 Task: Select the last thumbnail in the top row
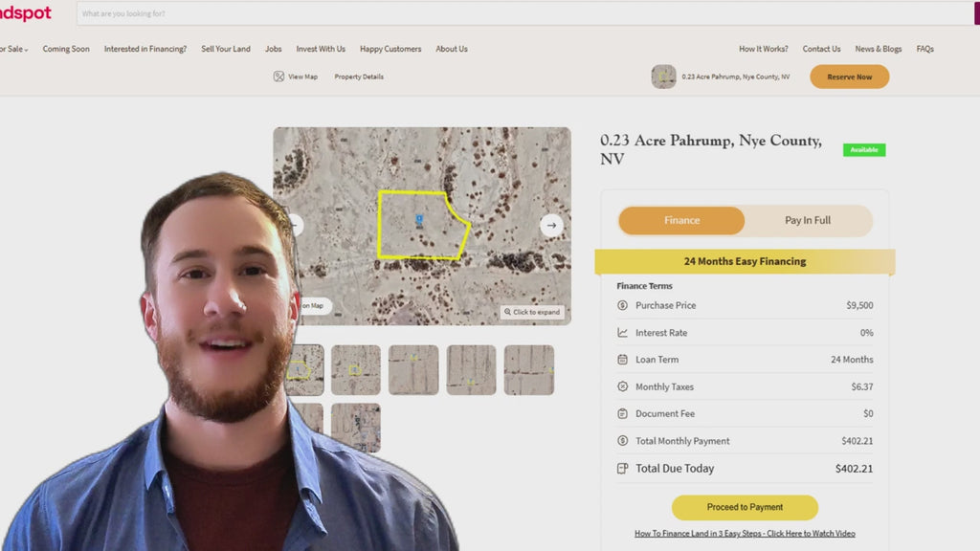(528, 370)
